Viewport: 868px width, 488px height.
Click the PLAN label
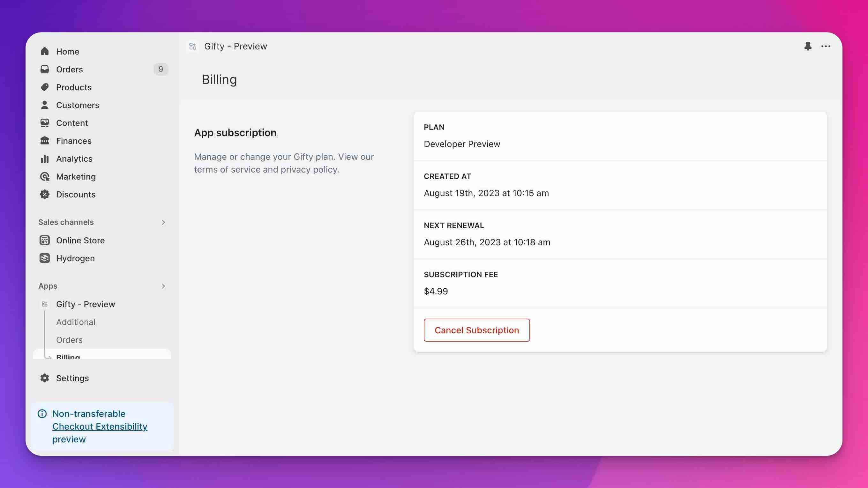click(x=434, y=127)
